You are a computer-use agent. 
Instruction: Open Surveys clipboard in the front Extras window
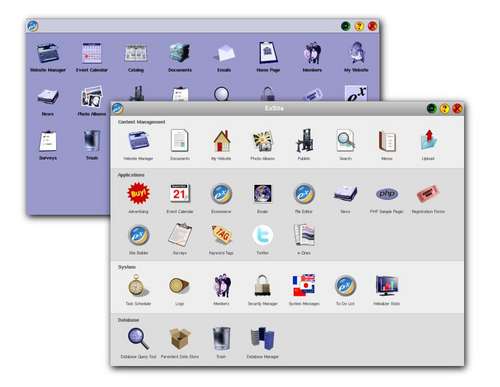pos(180,235)
